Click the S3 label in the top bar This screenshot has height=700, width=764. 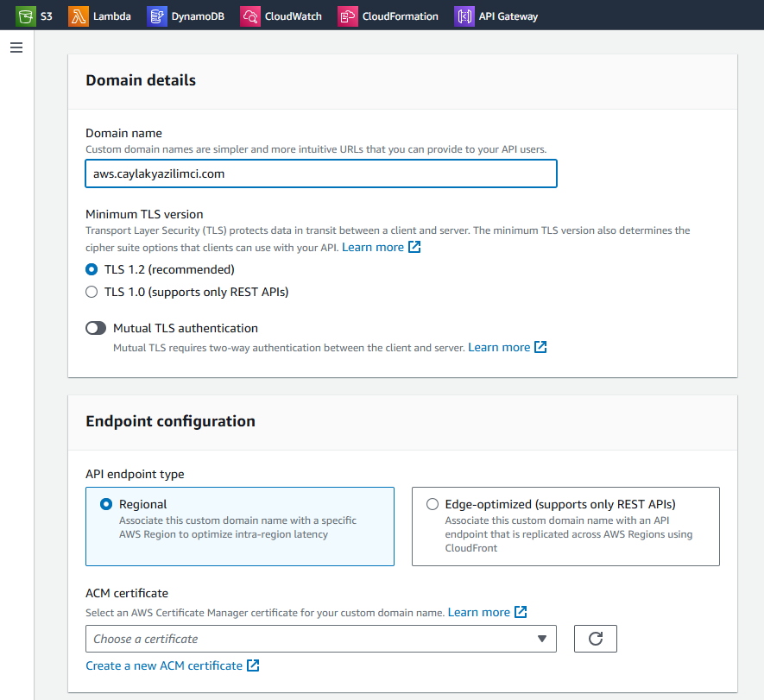point(47,16)
